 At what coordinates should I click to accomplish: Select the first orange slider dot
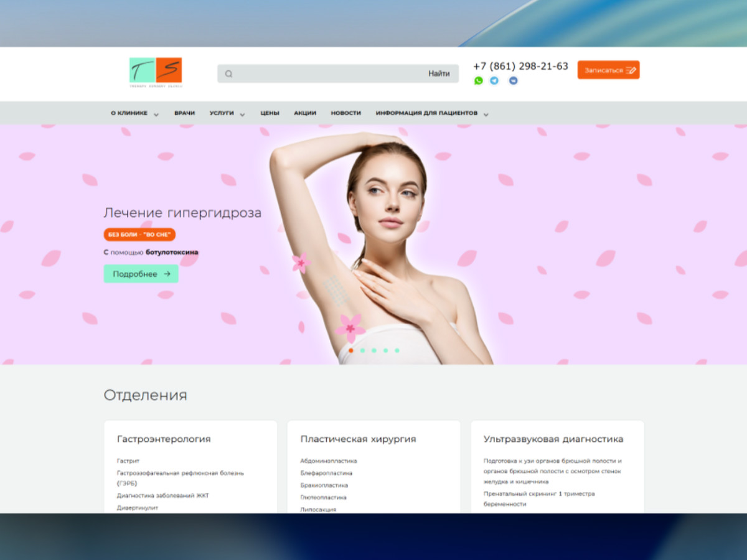[x=351, y=350]
